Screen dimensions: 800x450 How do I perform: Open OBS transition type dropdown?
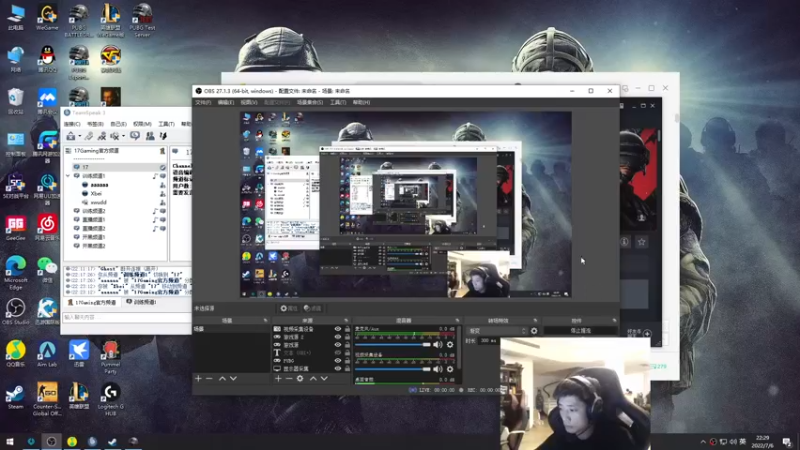coord(497,331)
